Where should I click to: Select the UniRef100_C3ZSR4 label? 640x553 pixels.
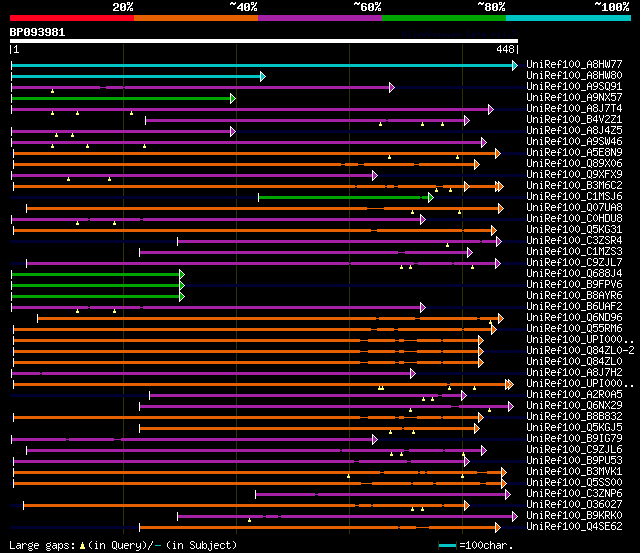point(574,241)
